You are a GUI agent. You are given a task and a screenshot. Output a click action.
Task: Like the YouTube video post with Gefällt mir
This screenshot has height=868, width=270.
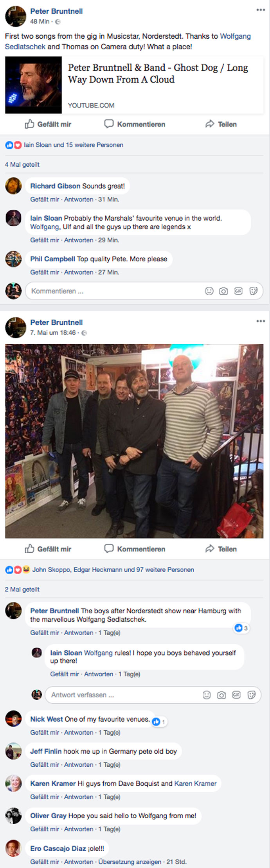tap(48, 124)
